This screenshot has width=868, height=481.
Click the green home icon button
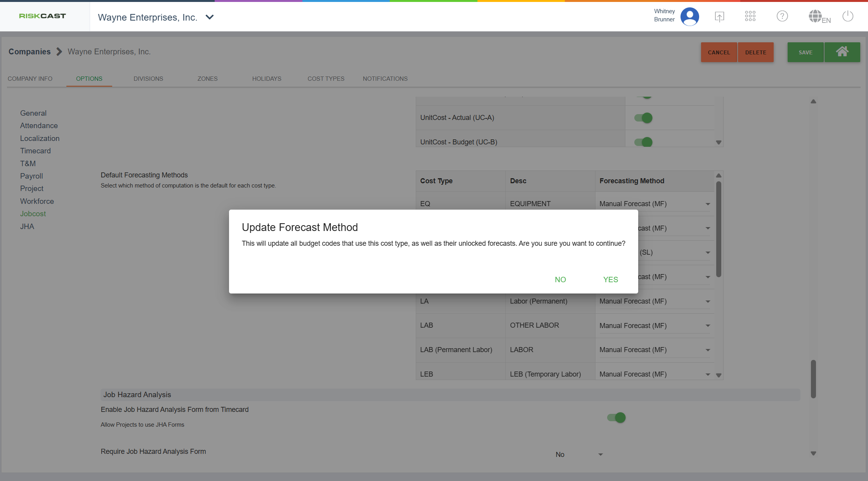pyautogui.click(x=842, y=52)
